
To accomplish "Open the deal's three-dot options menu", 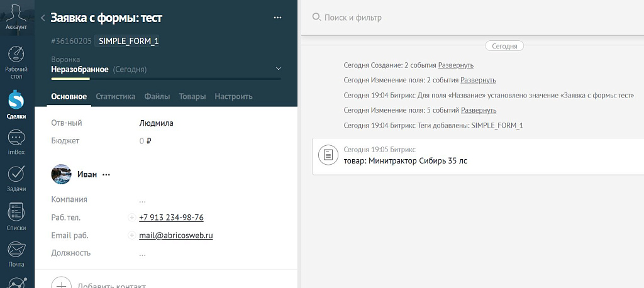I will pos(278,18).
